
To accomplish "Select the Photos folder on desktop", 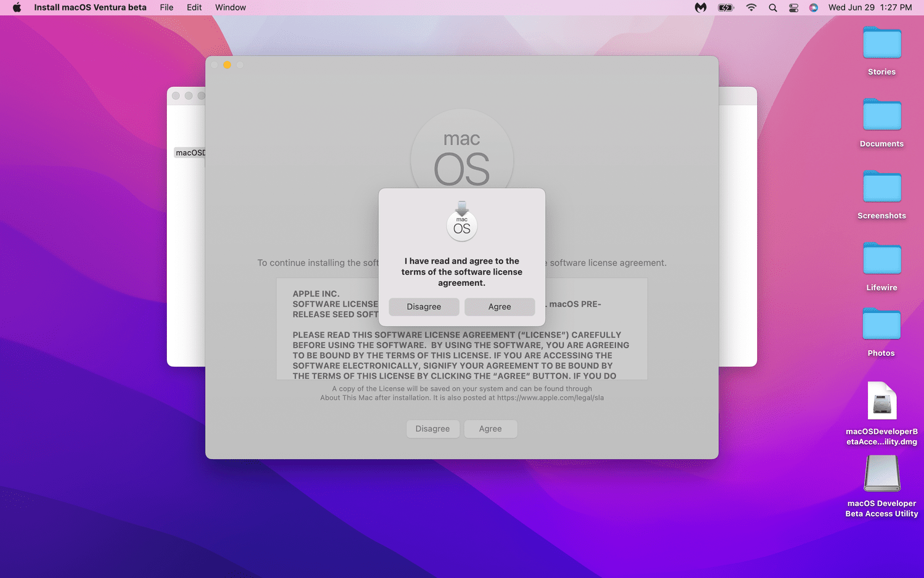I will click(881, 333).
